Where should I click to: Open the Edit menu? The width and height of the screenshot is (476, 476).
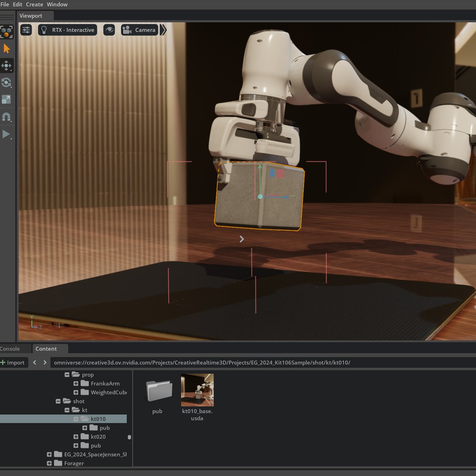pyautogui.click(x=17, y=4)
